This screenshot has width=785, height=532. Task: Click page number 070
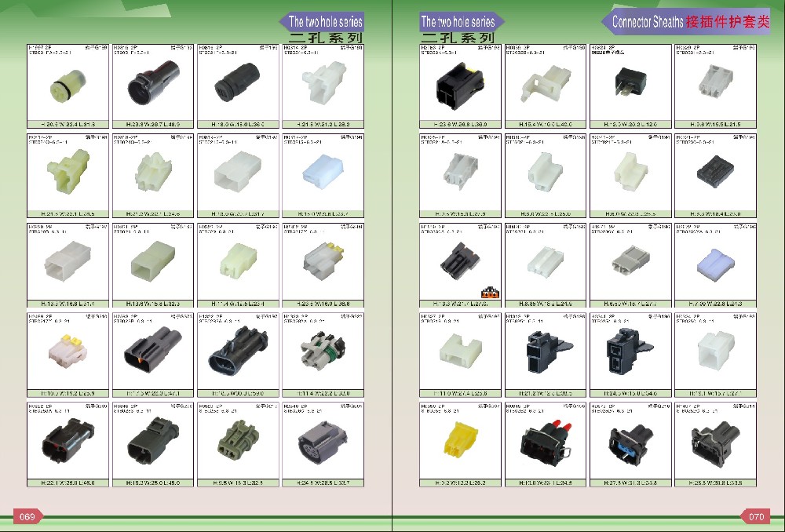pyautogui.click(x=756, y=517)
